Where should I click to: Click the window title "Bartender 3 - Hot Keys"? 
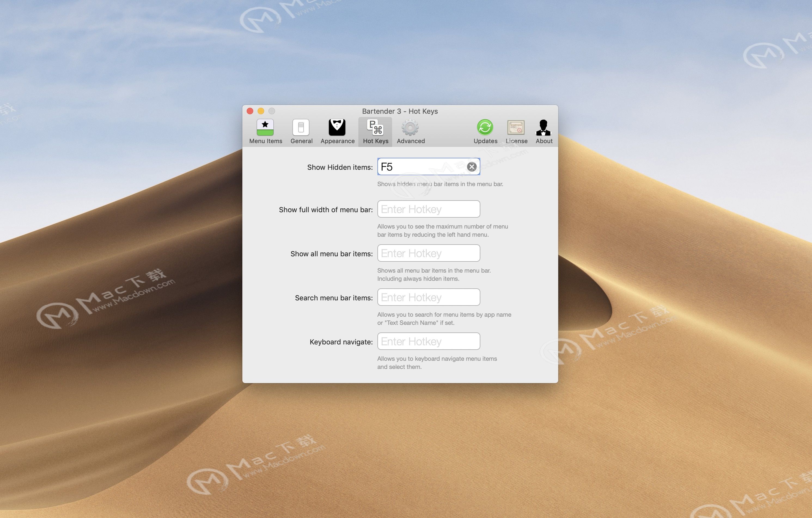[x=399, y=111]
